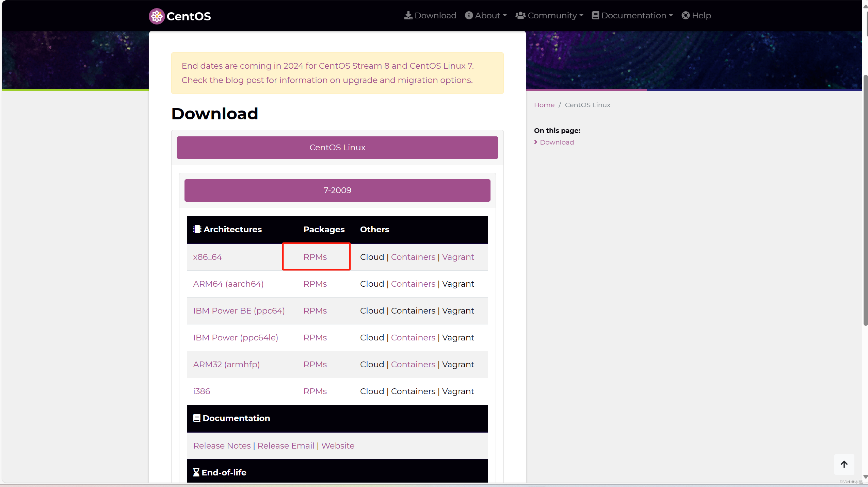
Task: Click the Vagrant link for x86_64
Action: (x=458, y=257)
